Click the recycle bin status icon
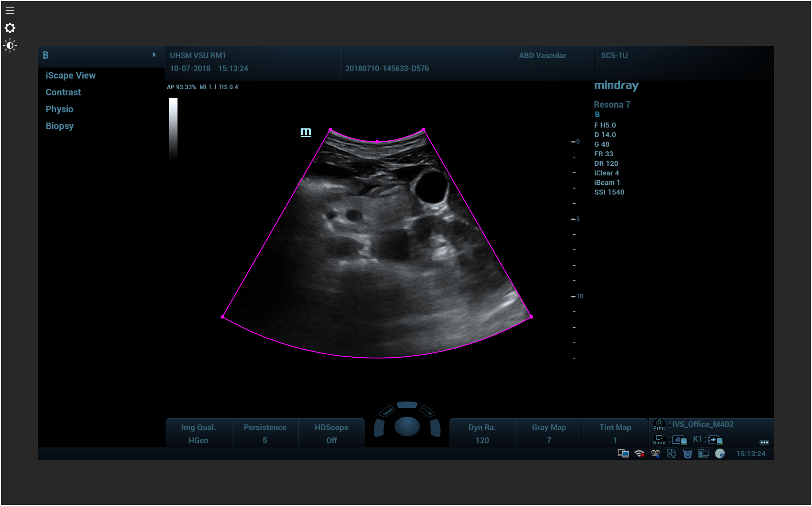 pyautogui.click(x=688, y=453)
